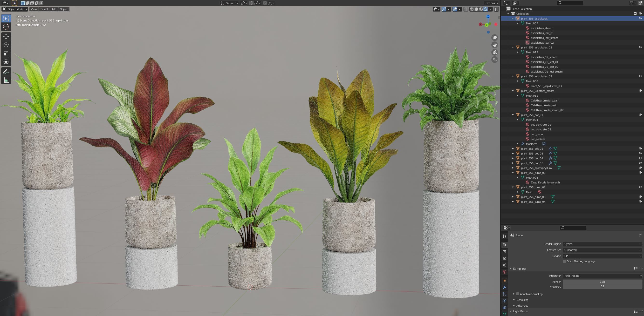Expand the plant_556_pot_02 tree item
The width and height of the screenshot is (644, 316).
[513, 149]
